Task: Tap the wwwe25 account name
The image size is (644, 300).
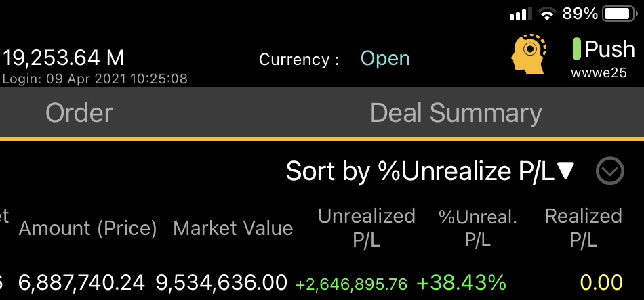Action: (x=599, y=73)
